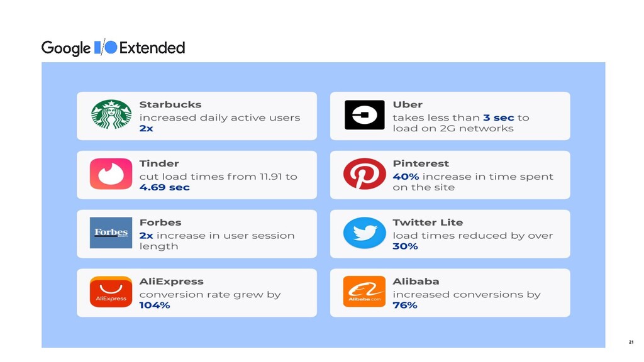
Task: Click the black Uber logo
Action: tap(364, 115)
